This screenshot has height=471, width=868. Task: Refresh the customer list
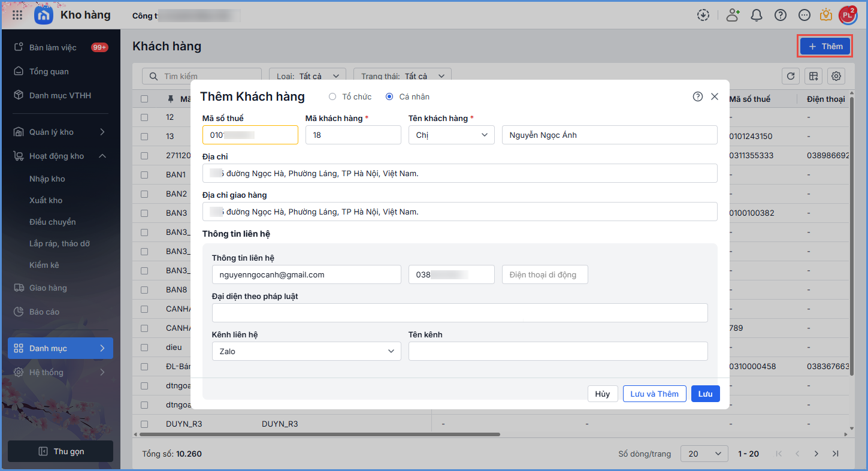[x=791, y=76]
